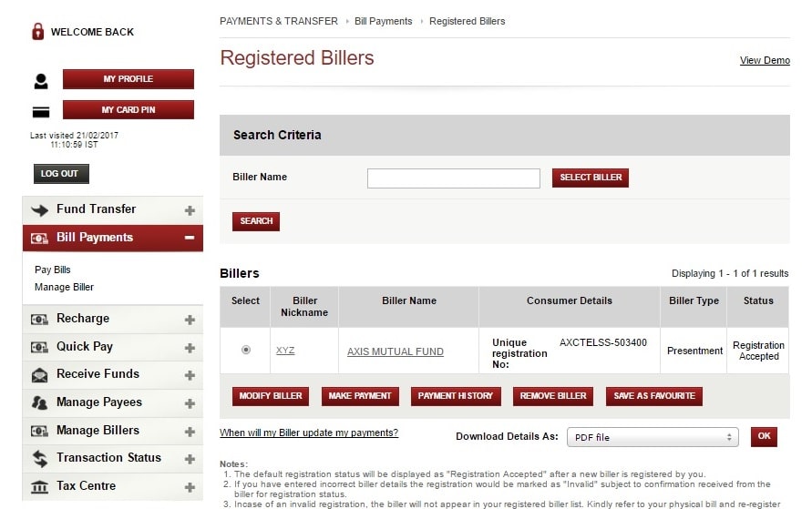Click the Fund Transfer arrow icon
This screenshot has height=509, width=812.
pos(39,210)
